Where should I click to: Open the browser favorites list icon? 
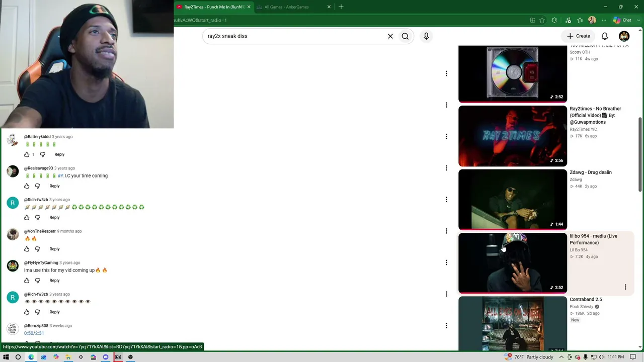tap(580, 20)
